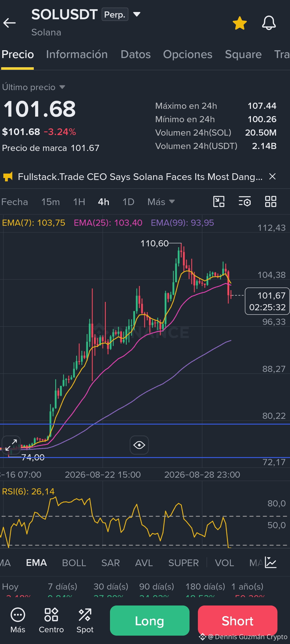Viewport: 290px width, 644px height.
Task: Enable the AVL indicator
Action: pyautogui.click(x=144, y=563)
